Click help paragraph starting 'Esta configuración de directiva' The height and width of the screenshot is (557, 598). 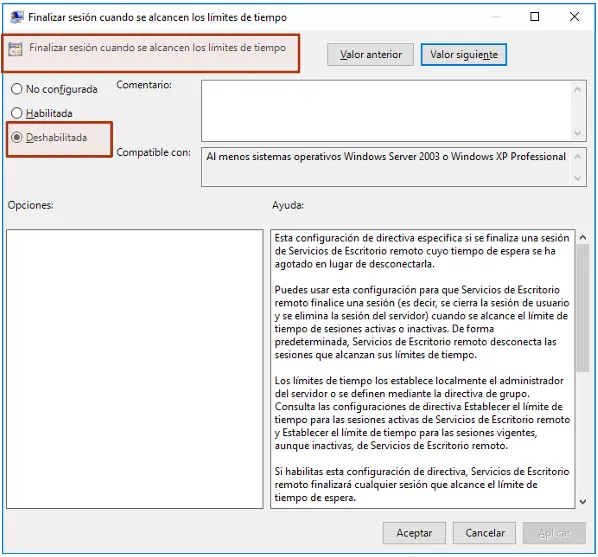(x=422, y=251)
